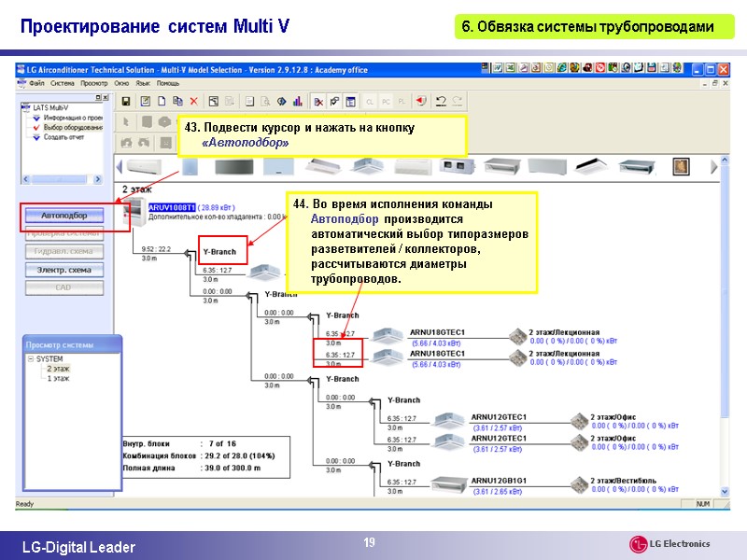
Task: Click the Undo arrow toolbar icon
Action: 441,102
